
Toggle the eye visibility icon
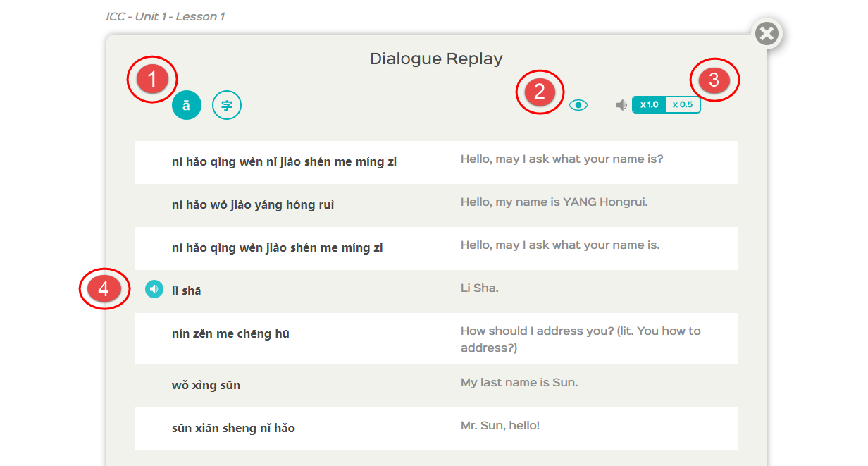[x=578, y=105]
